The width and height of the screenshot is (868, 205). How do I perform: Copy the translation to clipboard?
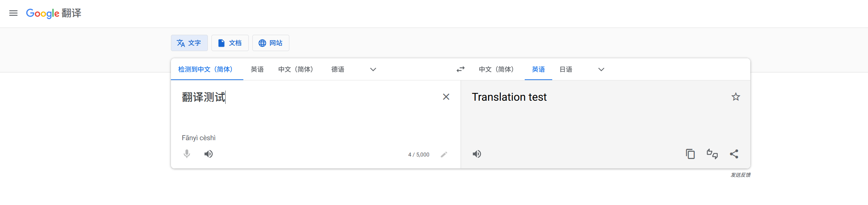coord(690,154)
